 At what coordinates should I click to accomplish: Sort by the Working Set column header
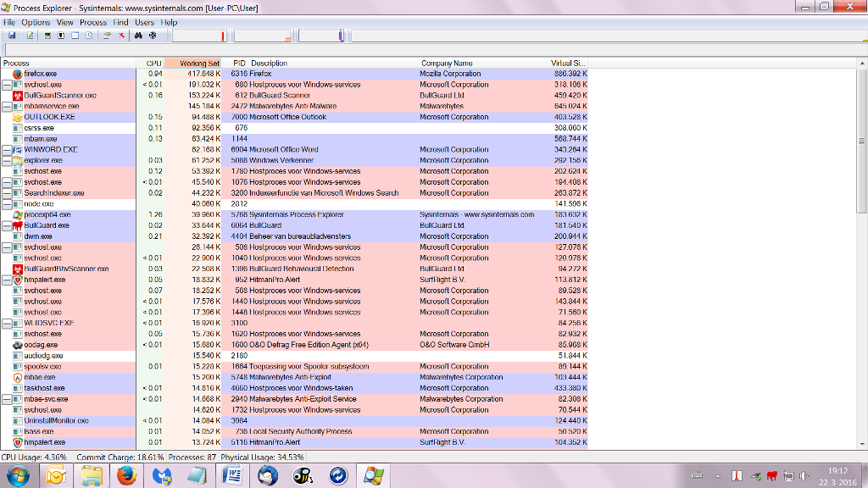192,63
